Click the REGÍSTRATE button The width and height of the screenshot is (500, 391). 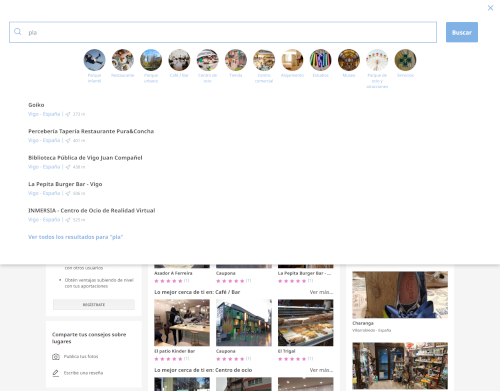coord(94,305)
